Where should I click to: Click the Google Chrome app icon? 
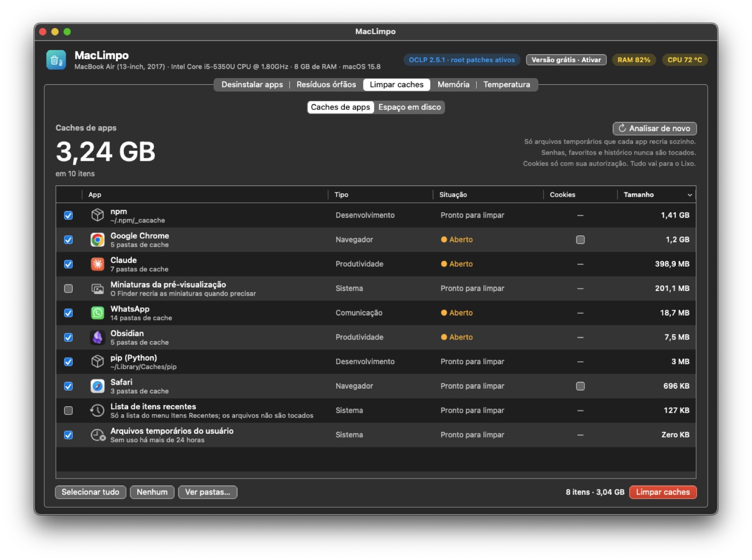click(97, 239)
